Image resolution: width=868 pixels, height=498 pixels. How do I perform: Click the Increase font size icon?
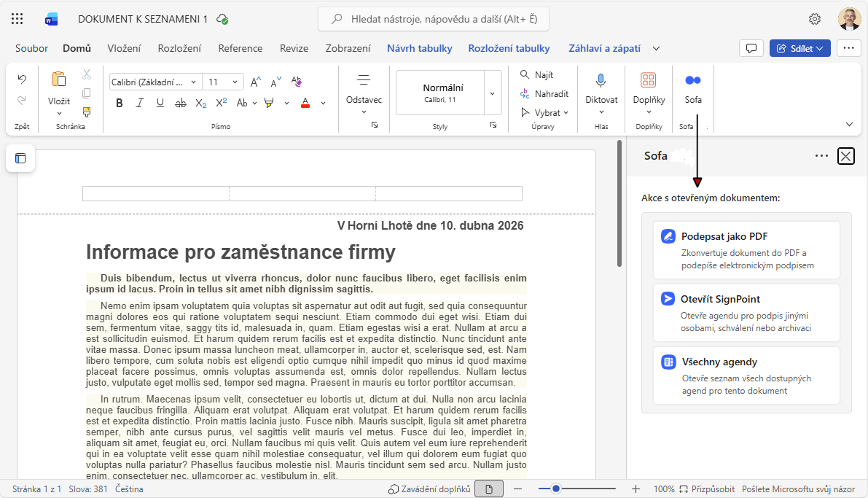[x=256, y=82]
